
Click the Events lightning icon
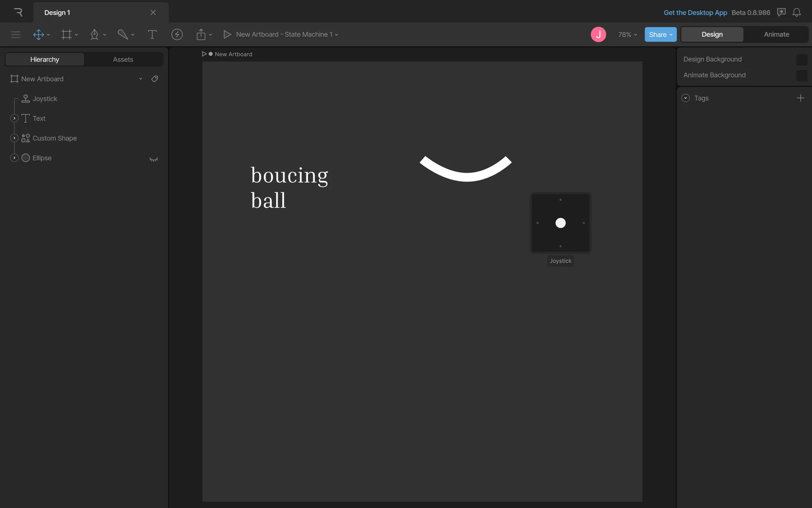(x=177, y=35)
